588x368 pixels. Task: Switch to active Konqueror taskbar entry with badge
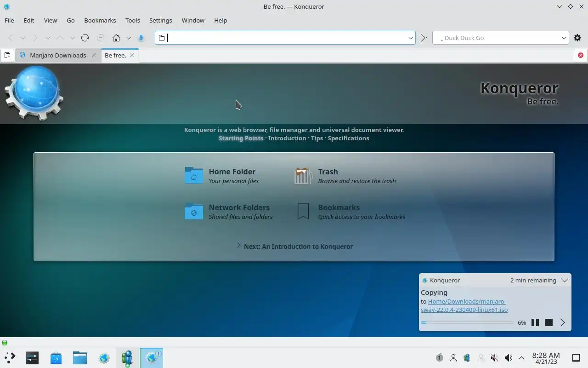152,357
